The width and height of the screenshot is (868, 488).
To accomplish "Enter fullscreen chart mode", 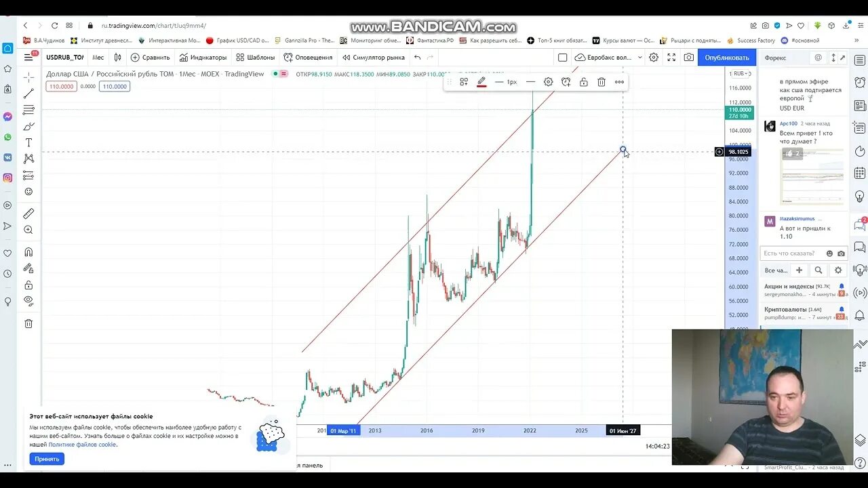I will coord(671,57).
